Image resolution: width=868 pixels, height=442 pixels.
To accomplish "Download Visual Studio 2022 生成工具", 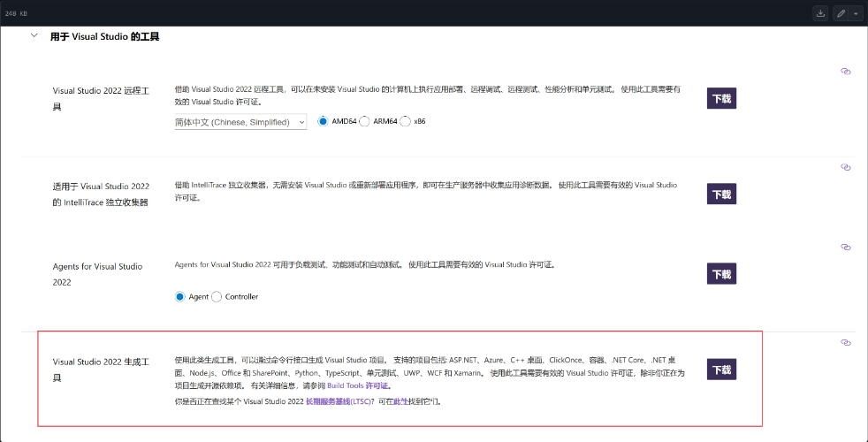I will pyautogui.click(x=721, y=370).
